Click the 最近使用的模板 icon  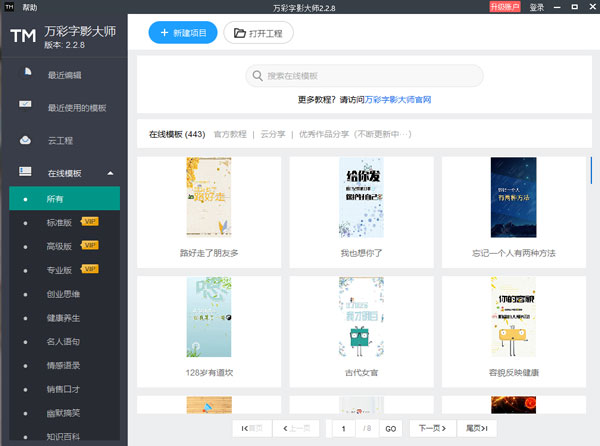tap(25, 104)
